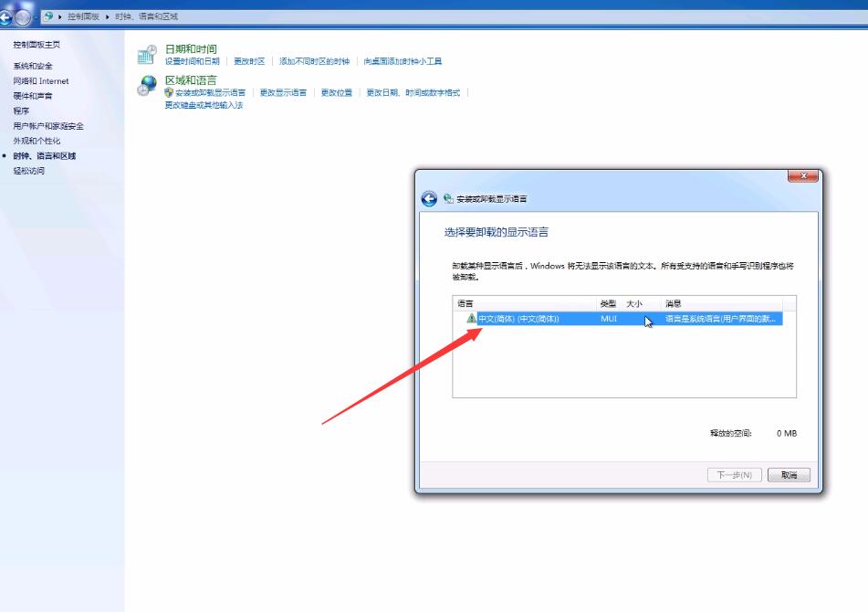Viewport: 868px width, 612px height.
Task: Click 更改日期、时间或数字格式 link
Action: pyautogui.click(x=413, y=92)
